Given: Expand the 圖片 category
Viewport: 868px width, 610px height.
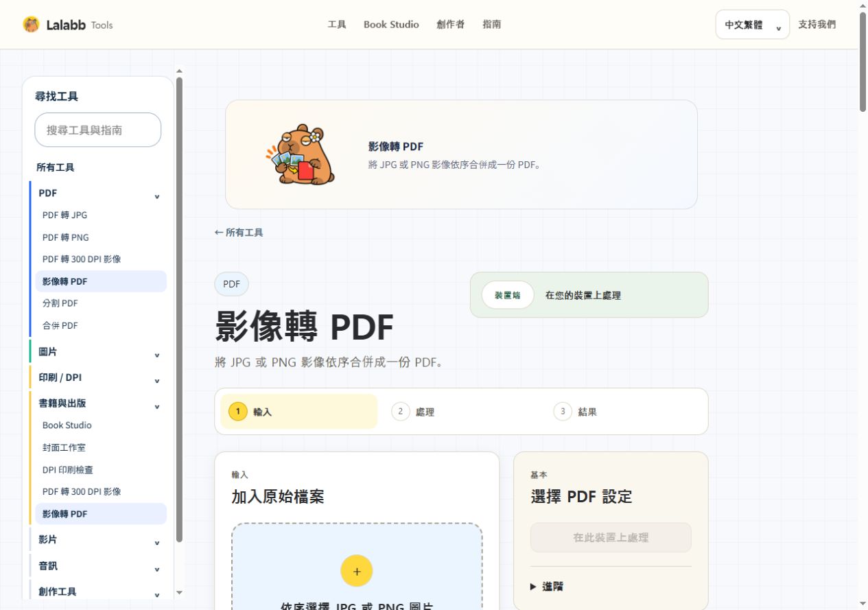Looking at the screenshot, I should [x=98, y=352].
